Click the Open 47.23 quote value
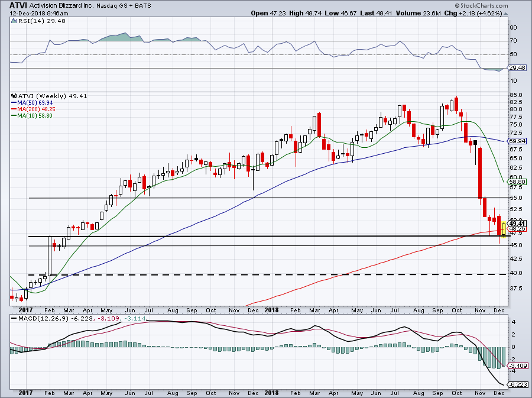 click(x=269, y=13)
